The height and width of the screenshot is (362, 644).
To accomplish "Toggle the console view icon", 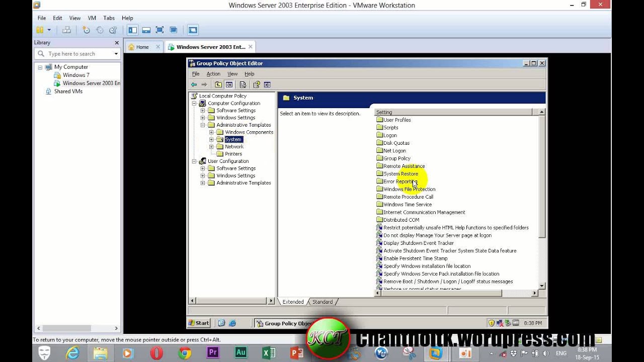I will (x=193, y=30).
